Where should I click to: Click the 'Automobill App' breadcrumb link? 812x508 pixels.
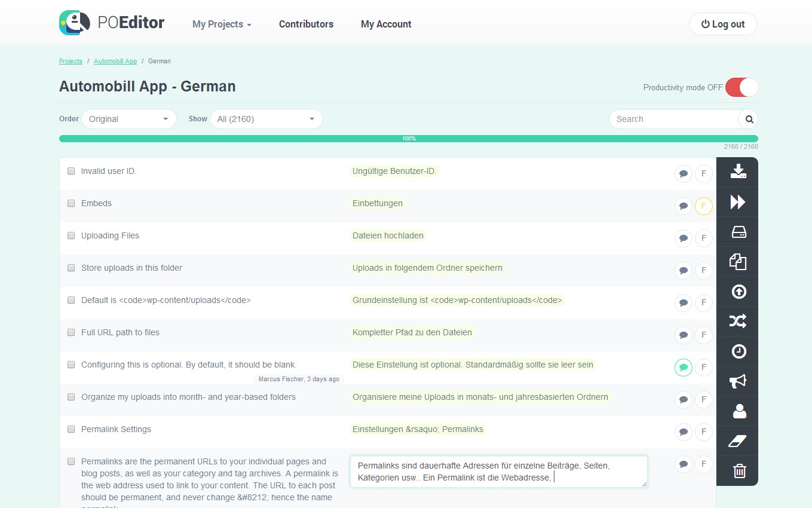point(115,61)
